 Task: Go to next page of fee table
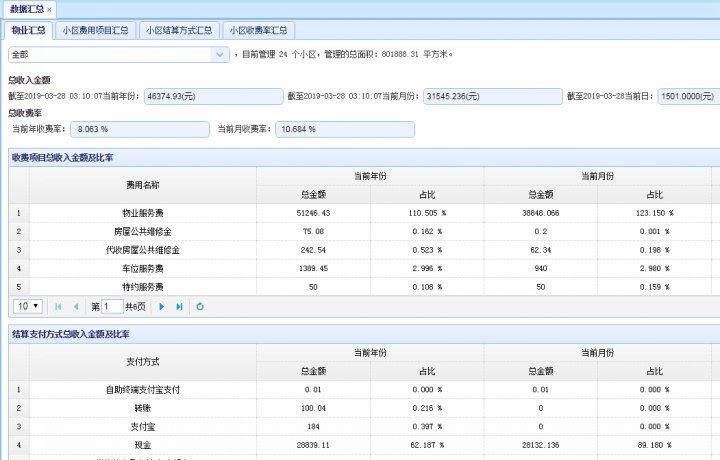click(162, 306)
